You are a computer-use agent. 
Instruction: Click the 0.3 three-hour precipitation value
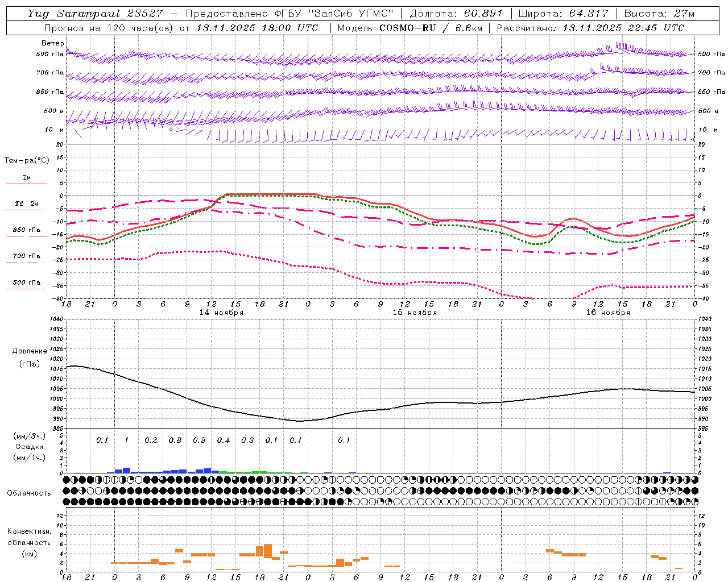[x=247, y=440]
